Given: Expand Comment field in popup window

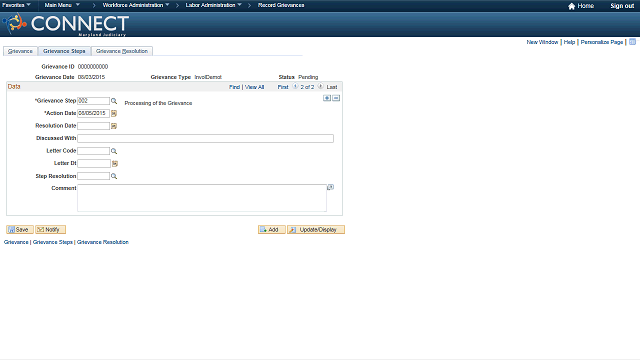Looking at the screenshot, I should point(331,187).
